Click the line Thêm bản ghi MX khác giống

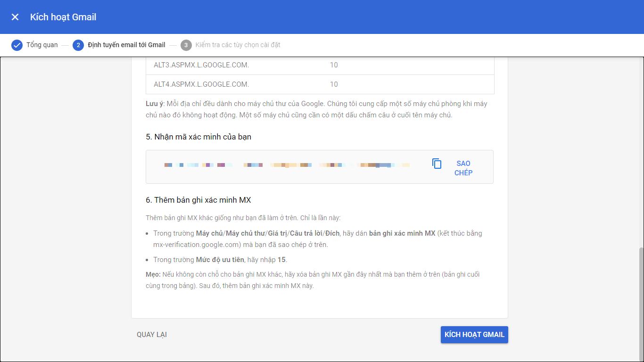click(243, 218)
